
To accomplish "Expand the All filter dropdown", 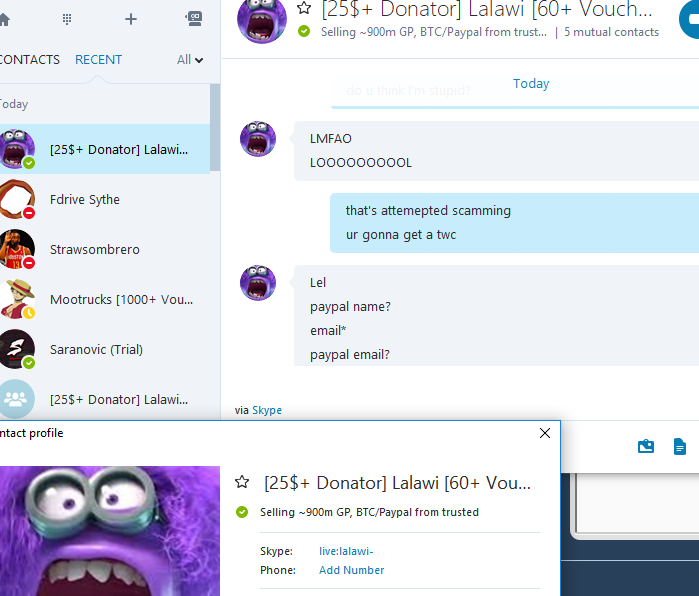I will point(189,60).
